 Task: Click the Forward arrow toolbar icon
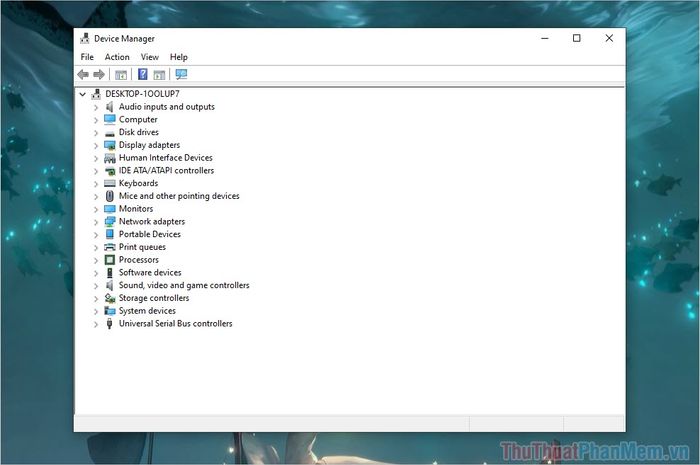coord(99,75)
